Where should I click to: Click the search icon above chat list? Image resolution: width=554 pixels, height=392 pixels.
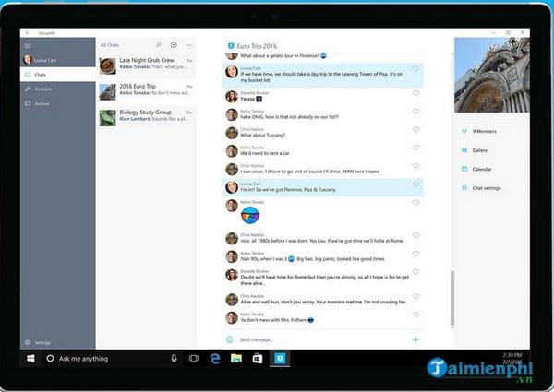point(159,44)
